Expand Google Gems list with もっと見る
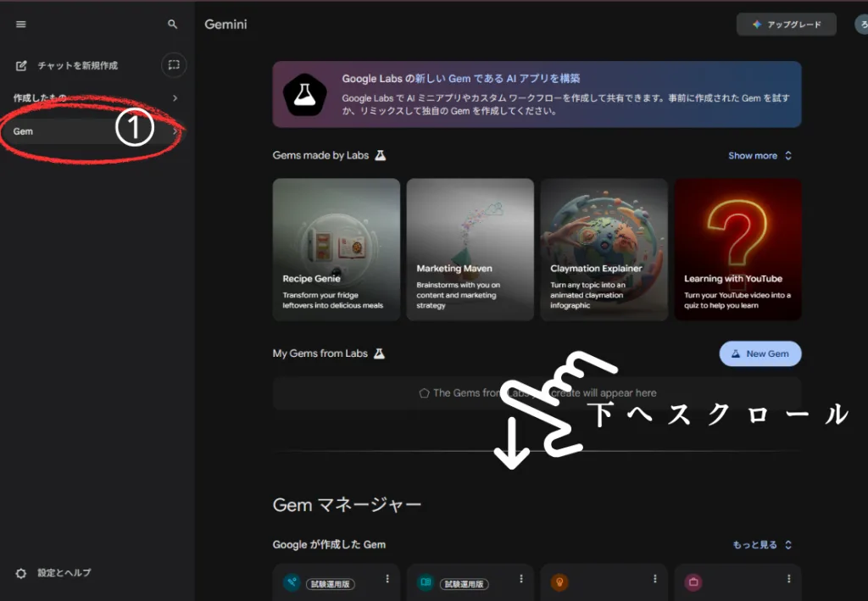This screenshot has width=868, height=601. [762, 545]
